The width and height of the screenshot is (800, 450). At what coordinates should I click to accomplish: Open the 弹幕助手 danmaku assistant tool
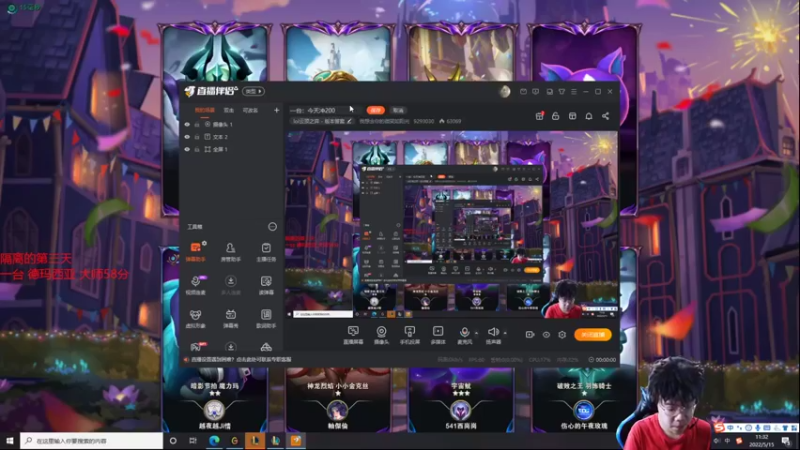pos(195,252)
